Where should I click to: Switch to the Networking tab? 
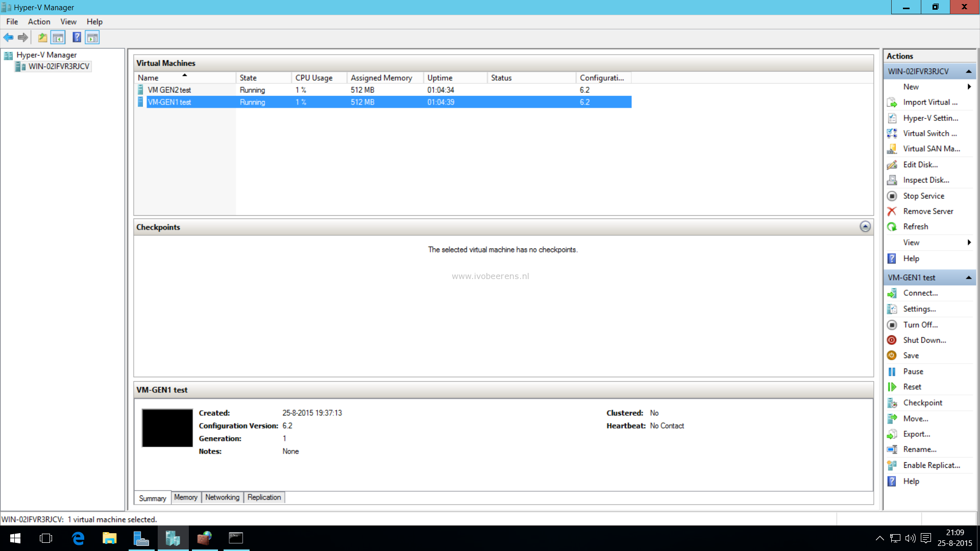(x=222, y=497)
